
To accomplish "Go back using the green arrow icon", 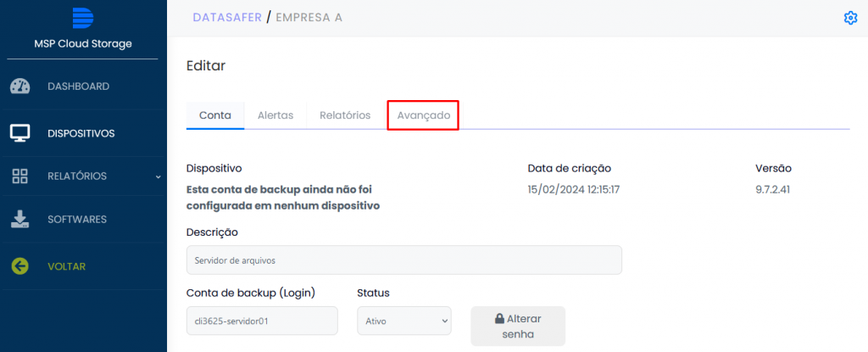I will pos(20,266).
